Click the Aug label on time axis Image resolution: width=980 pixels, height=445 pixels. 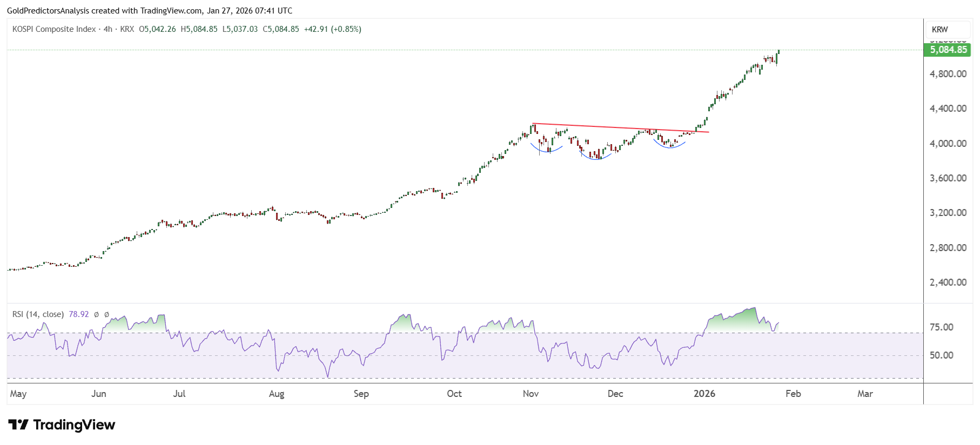point(277,394)
